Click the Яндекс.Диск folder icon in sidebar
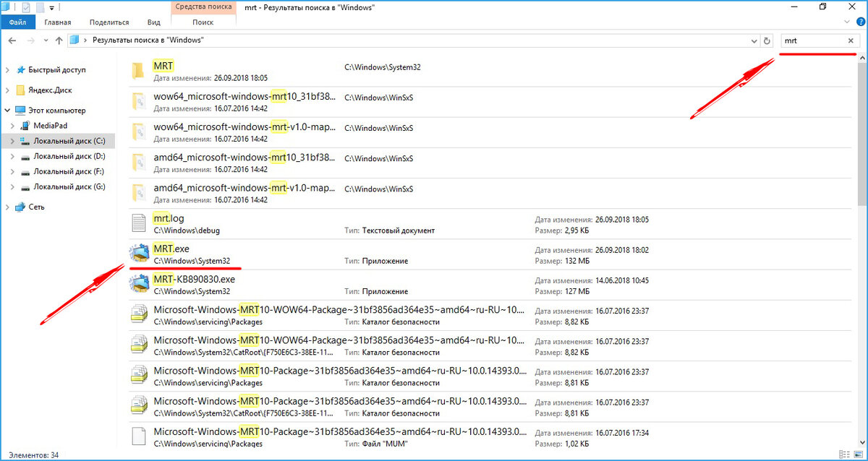 20,90
